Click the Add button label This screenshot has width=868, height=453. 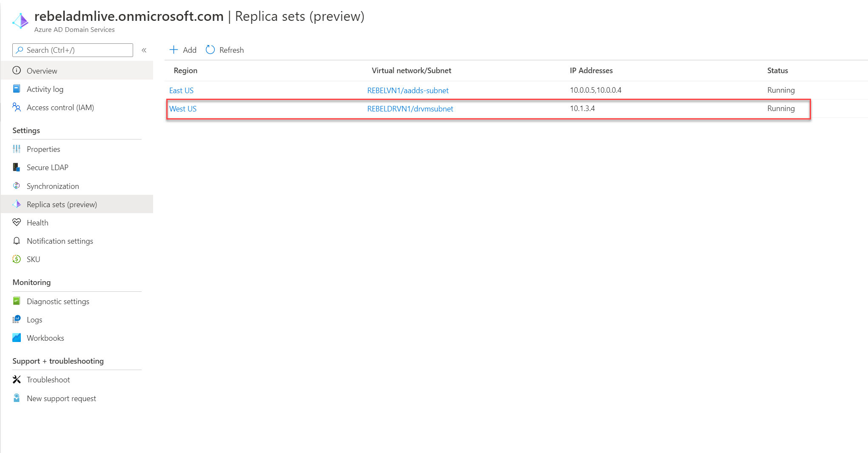[x=190, y=50]
